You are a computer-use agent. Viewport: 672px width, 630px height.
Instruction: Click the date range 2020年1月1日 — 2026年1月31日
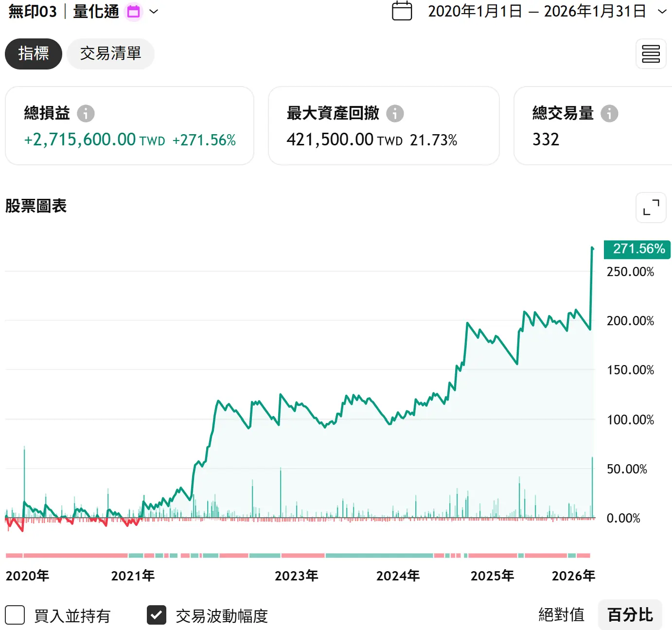536,11
